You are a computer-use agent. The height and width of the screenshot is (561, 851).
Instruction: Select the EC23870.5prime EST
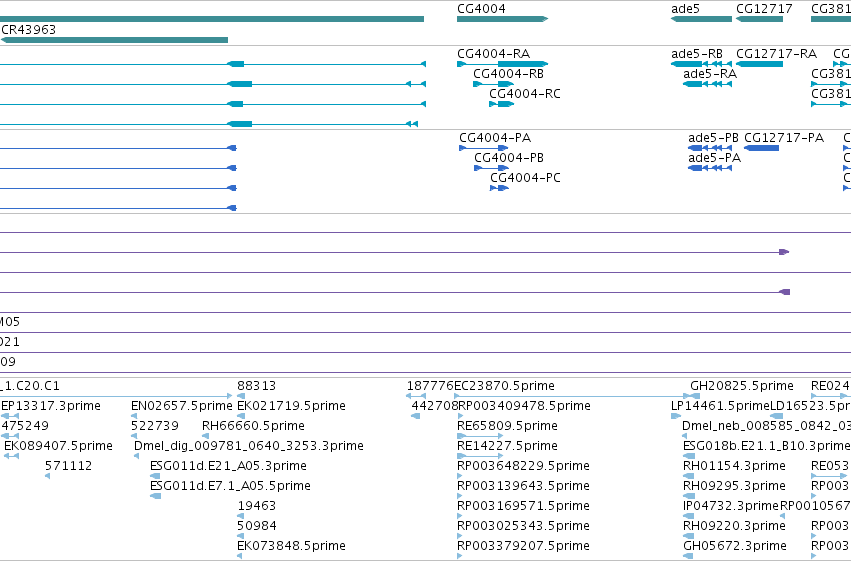coord(573,396)
